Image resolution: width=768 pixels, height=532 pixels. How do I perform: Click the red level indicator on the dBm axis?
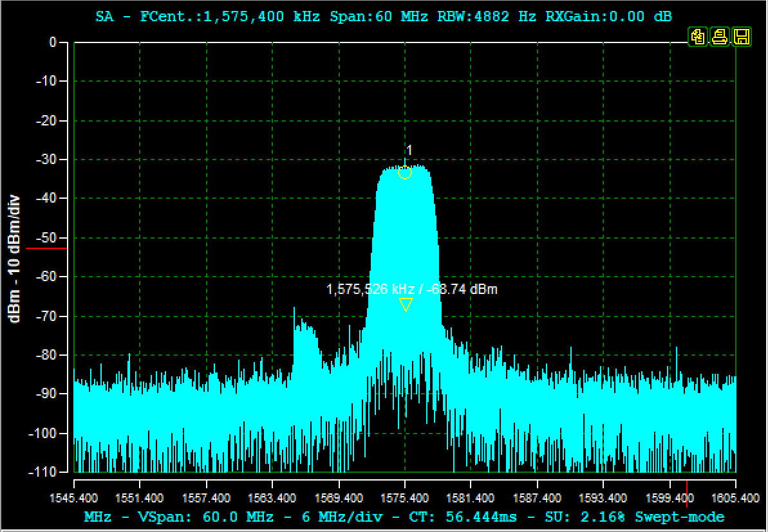pos(46,248)
